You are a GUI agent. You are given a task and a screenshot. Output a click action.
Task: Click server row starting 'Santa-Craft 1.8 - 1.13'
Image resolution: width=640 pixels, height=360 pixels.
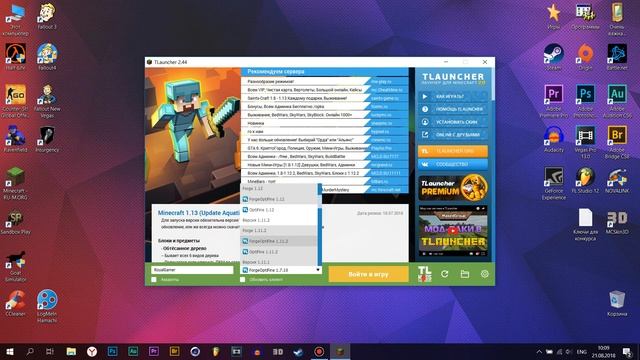tap(324, 98)
